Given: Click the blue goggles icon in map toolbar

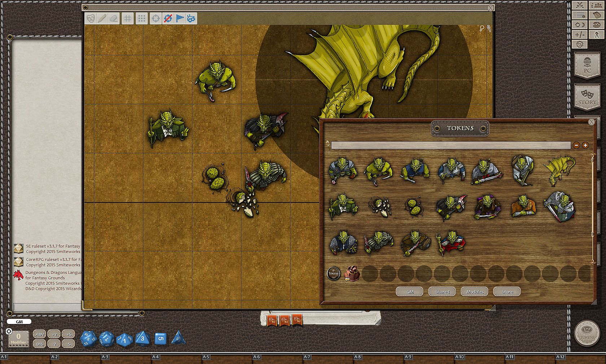Looking at the screenshot, I should click(191, 18).
